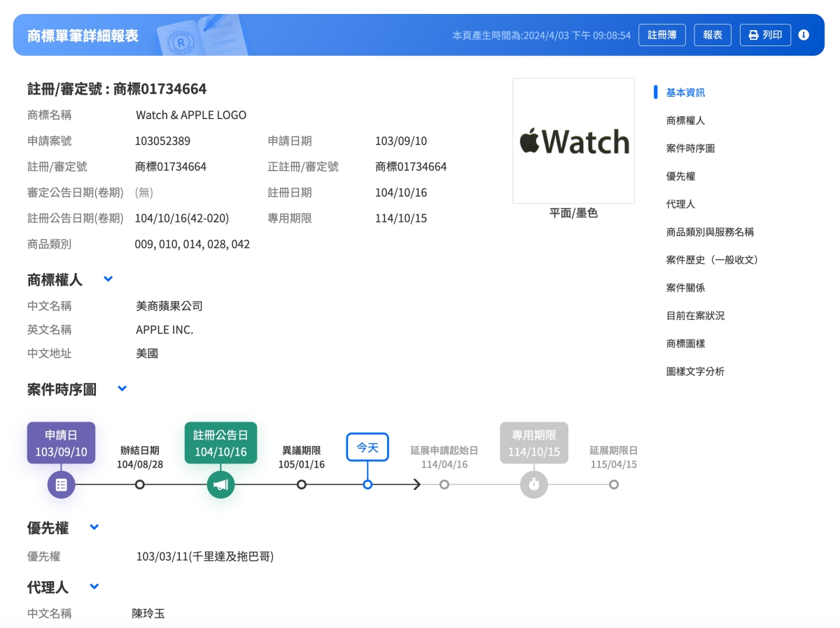Click the 今天 timeline badge
This screenshot has height=628, width=840.
pos(367,447)
